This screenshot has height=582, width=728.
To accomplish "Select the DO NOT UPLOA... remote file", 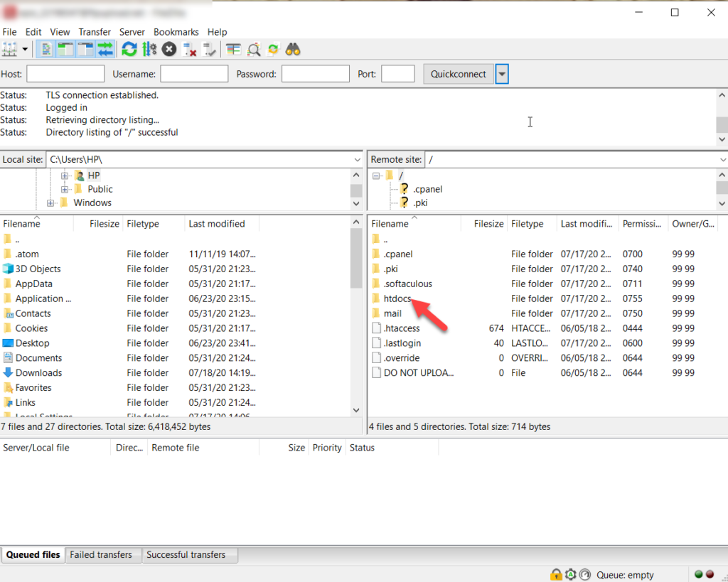I will coord(418,372).
